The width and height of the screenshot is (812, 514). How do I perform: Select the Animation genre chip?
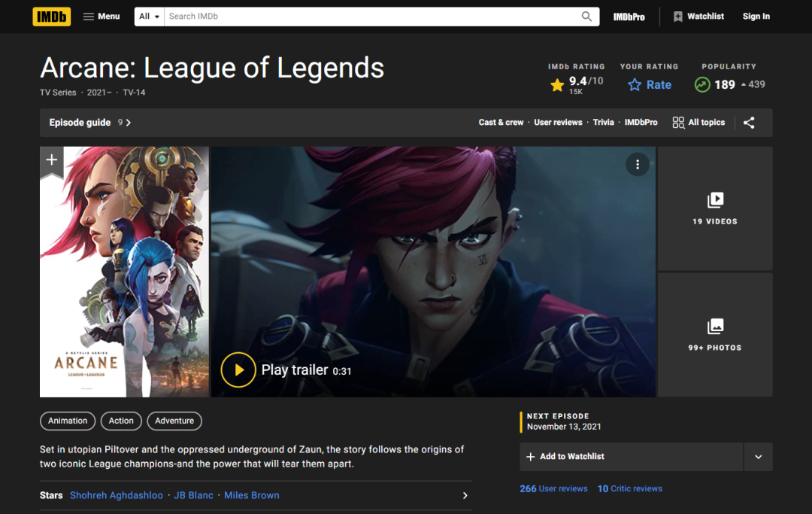[x=68, y=421]
